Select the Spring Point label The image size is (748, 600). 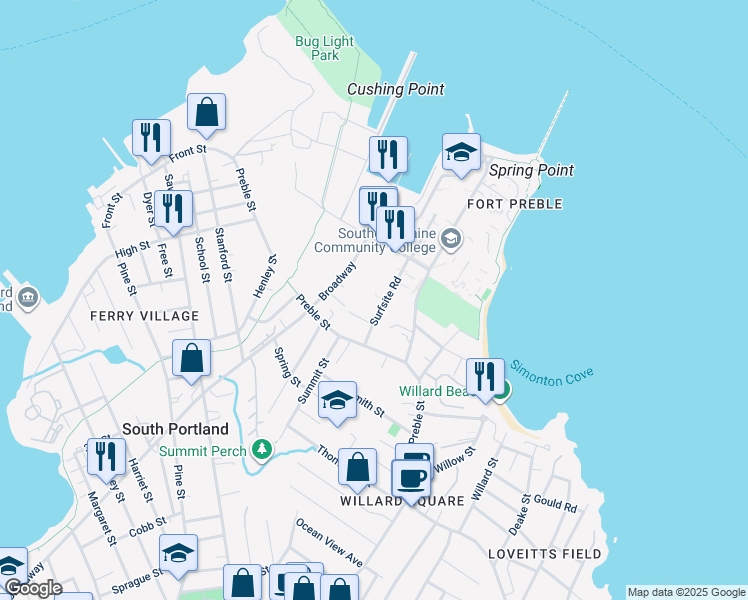point(531,170)
